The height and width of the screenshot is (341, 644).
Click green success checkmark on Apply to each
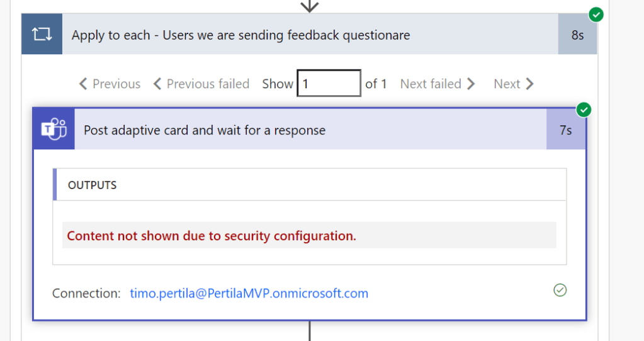point(596,14)
